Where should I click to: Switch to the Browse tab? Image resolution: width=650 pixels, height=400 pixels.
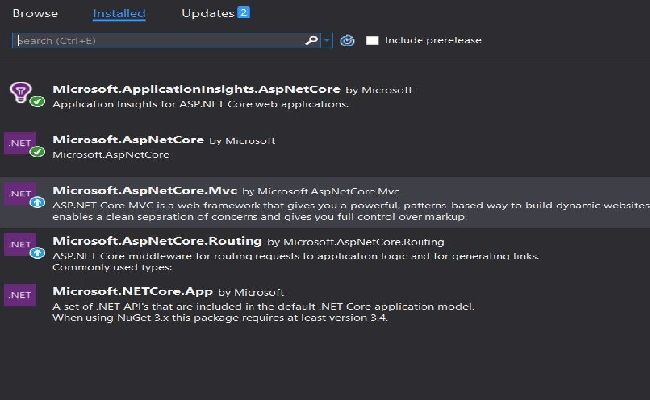(35, 13)
